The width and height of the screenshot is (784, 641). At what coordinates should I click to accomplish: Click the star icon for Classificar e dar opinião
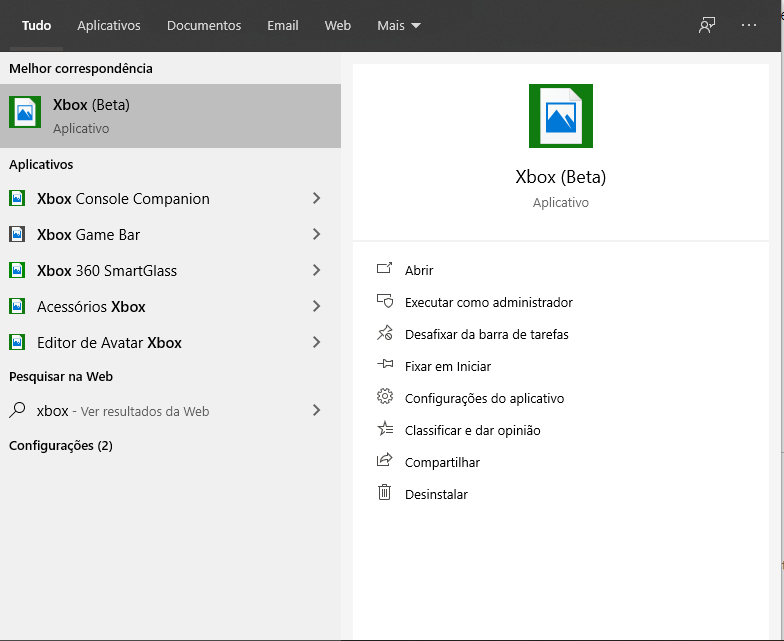pyautogui.click(x=384, y=428)
